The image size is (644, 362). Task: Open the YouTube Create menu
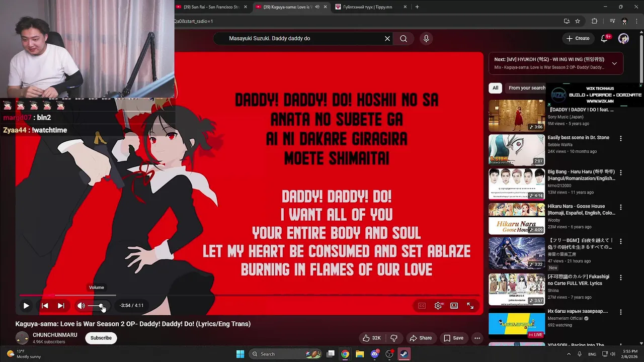pyautogui.click(x=578, y=38)
